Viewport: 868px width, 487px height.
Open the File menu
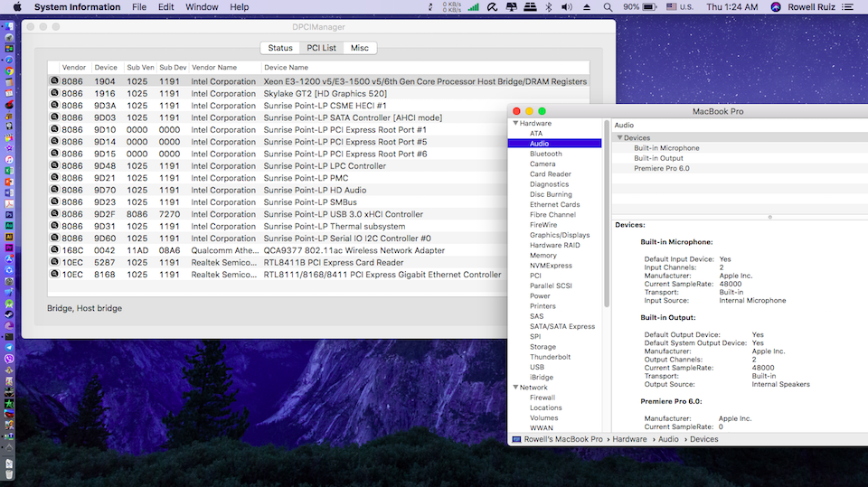[x=139, y=7]
